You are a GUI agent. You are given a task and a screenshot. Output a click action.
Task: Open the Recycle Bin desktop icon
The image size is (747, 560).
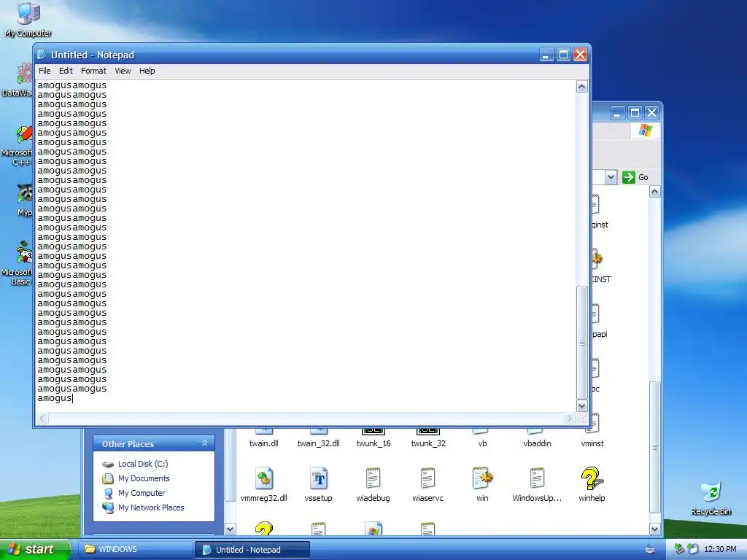pyautogui.click(x=711, y=492)
